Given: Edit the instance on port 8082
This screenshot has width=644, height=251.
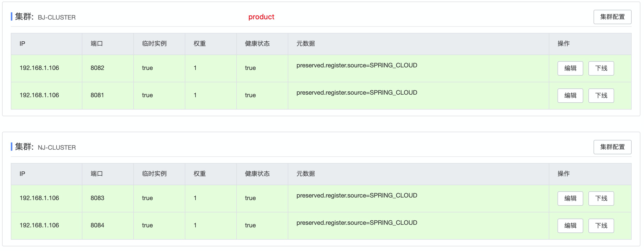Looking at the screenshot, I should 570,68.
